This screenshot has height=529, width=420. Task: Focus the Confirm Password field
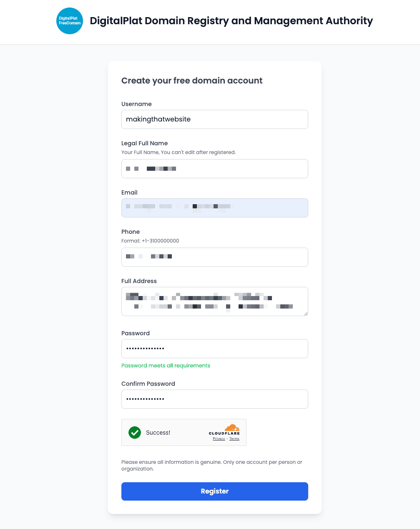point(214,399)
